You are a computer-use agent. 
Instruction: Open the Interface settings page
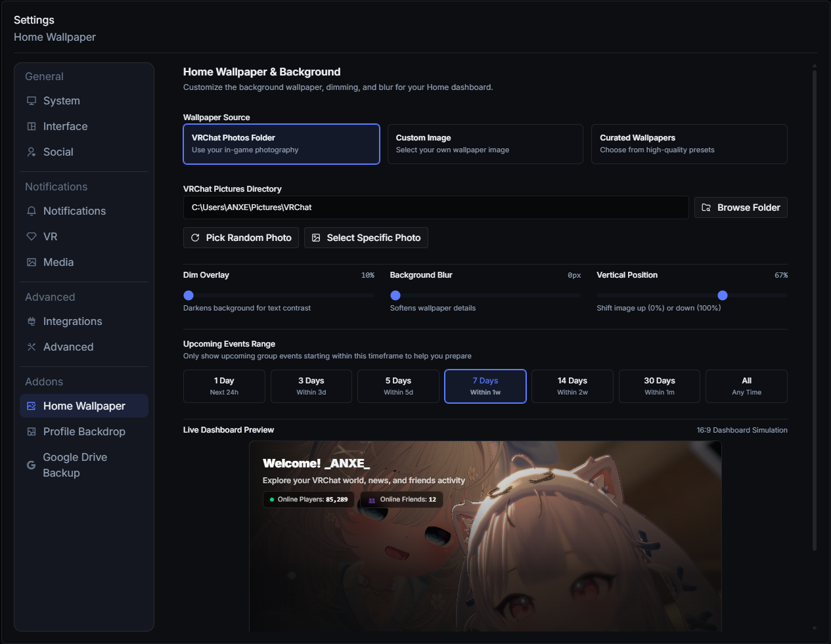click(x=84, y=126)
